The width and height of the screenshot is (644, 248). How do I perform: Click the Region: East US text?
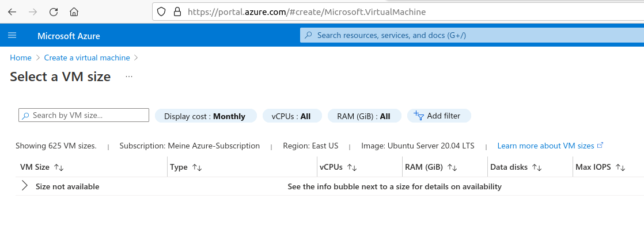(x=310, y=146)
